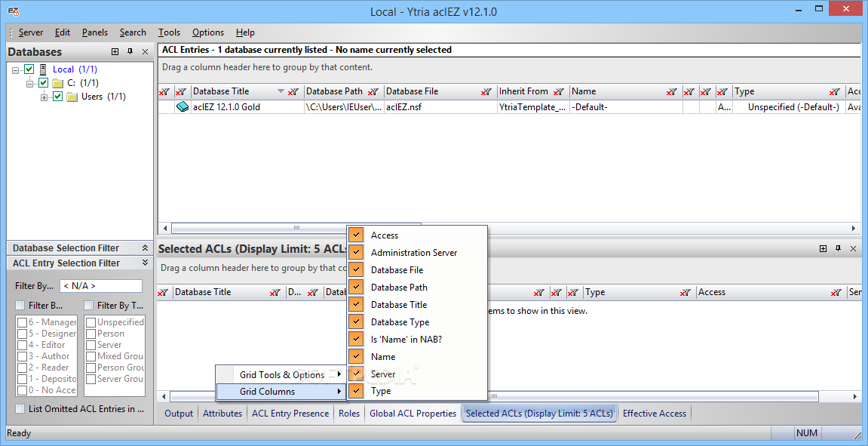Click the sort arrow on Database Title header
868x446 pixels.
pos(281,91)
